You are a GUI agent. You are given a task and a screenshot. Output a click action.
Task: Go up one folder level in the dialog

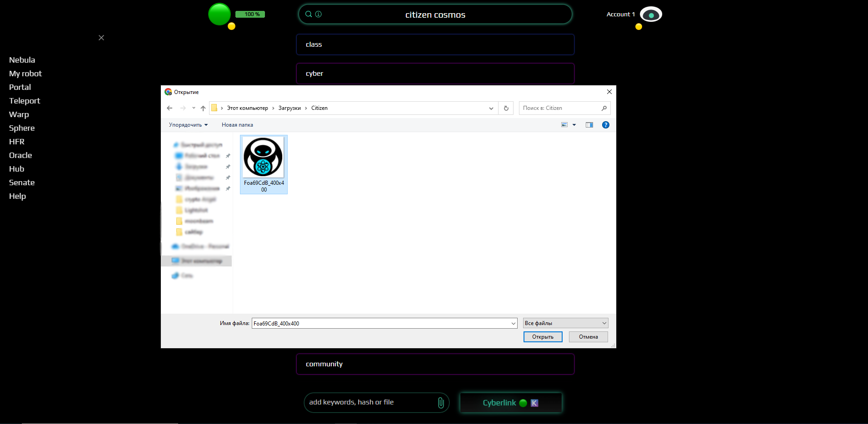(203, 108)
